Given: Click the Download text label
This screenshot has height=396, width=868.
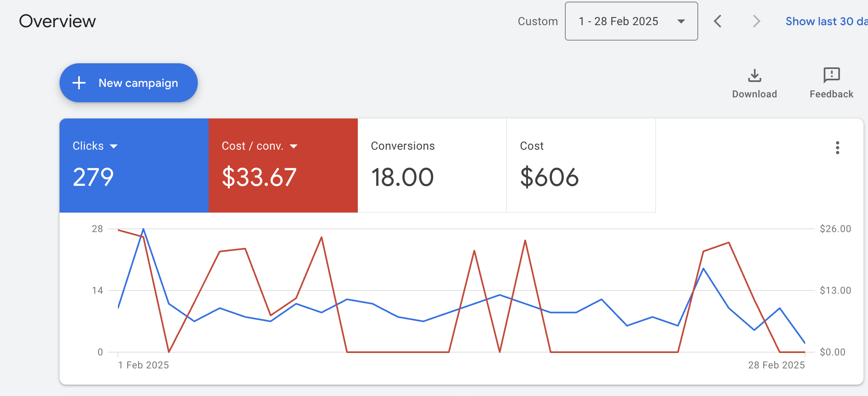Looking at the screenshot, I should 755,94.
